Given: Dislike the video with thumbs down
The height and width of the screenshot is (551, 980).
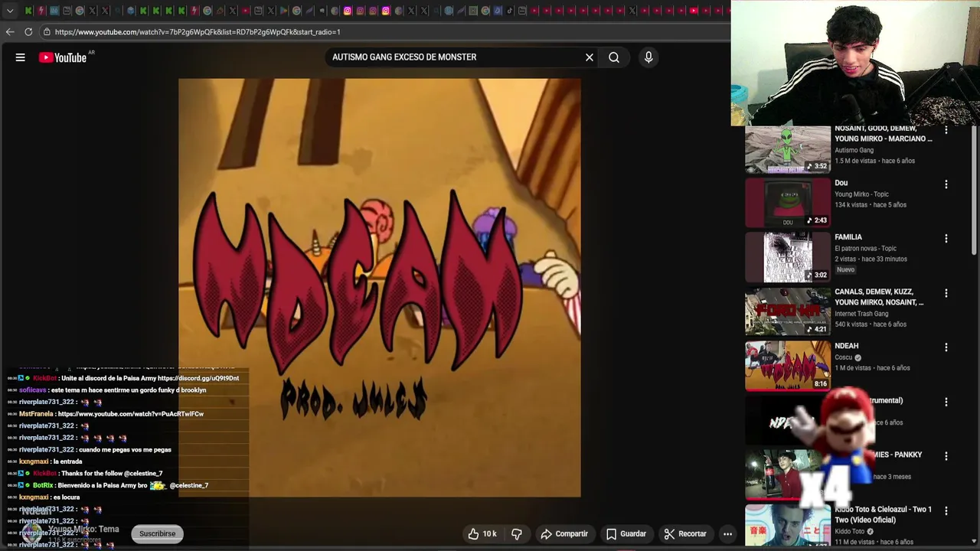Looking at the screenshot, I should click(517, 533).
